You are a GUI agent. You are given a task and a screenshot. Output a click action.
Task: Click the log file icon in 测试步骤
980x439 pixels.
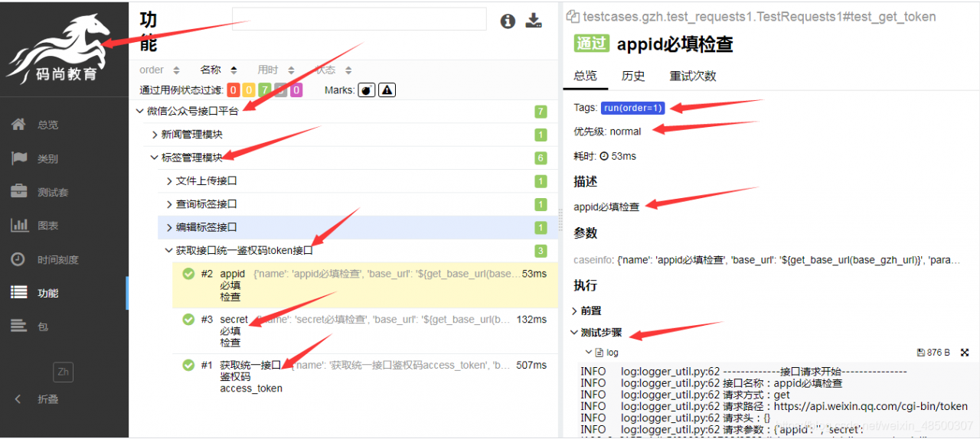click(x=599, y=353)
